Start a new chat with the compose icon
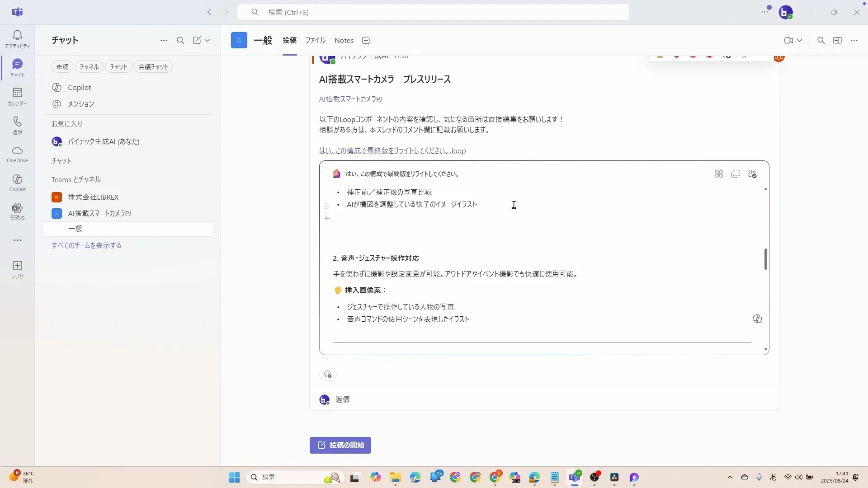The height and width of the screenshot is (488, 868). pyautogui.click(x=196, y=40)
